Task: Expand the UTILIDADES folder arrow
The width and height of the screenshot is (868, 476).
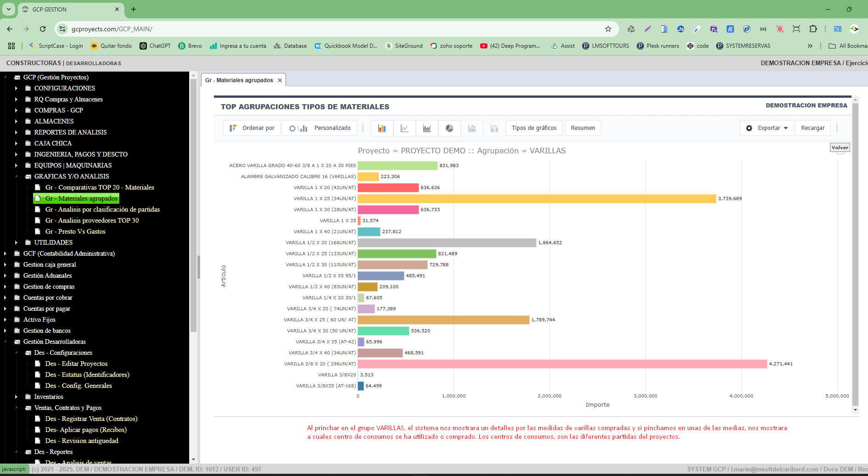Action: (16, 242)
